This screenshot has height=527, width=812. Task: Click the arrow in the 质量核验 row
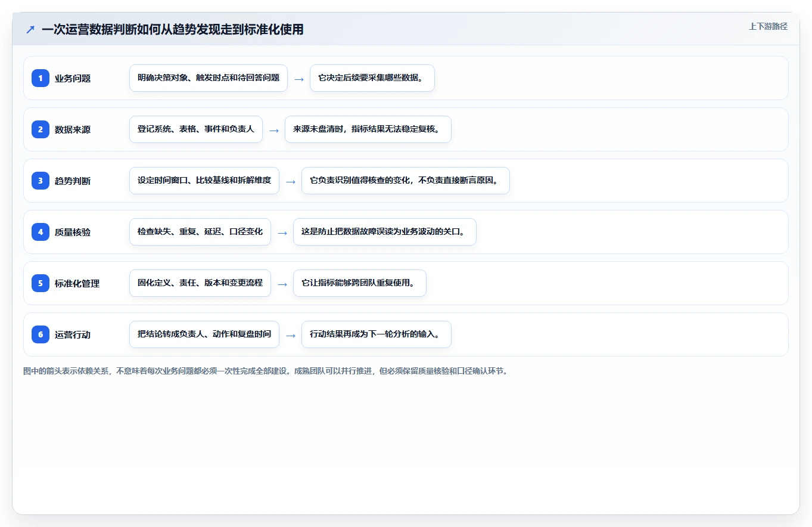(282, 232)
